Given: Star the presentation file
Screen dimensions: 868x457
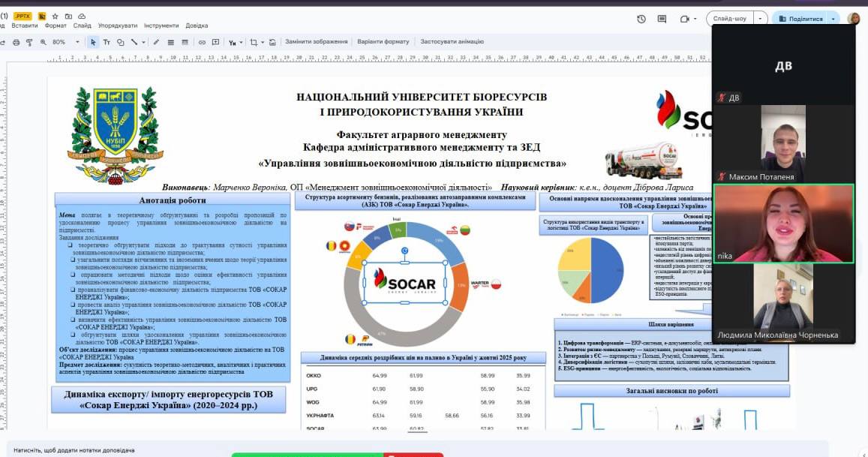Looking at the screenshot, I should click(x=55, y=16).
